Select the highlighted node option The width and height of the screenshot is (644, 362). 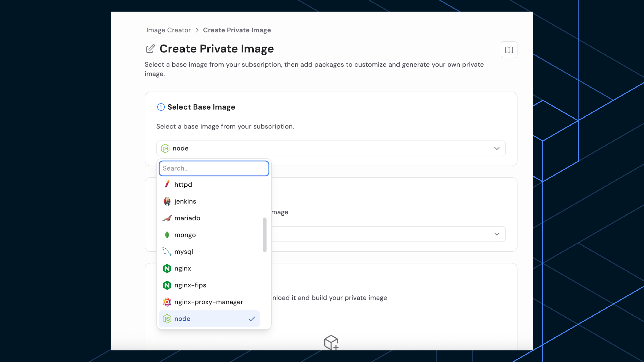tap(210, 319)
